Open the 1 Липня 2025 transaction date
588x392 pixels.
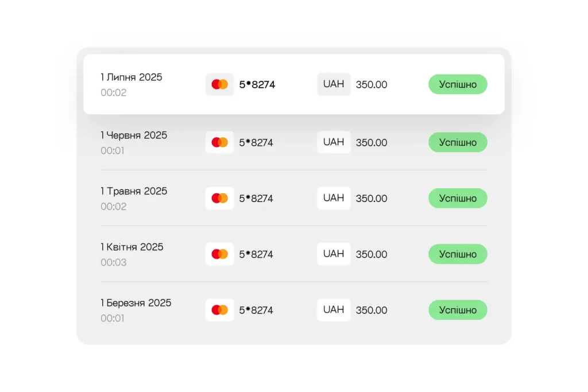[x=131, y=77]
